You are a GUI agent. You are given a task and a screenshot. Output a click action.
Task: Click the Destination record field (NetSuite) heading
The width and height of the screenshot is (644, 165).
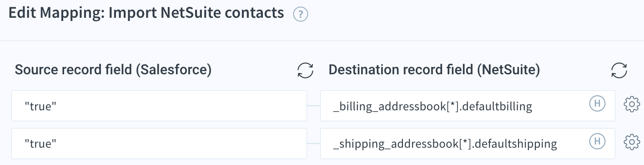tap(434, 70)
